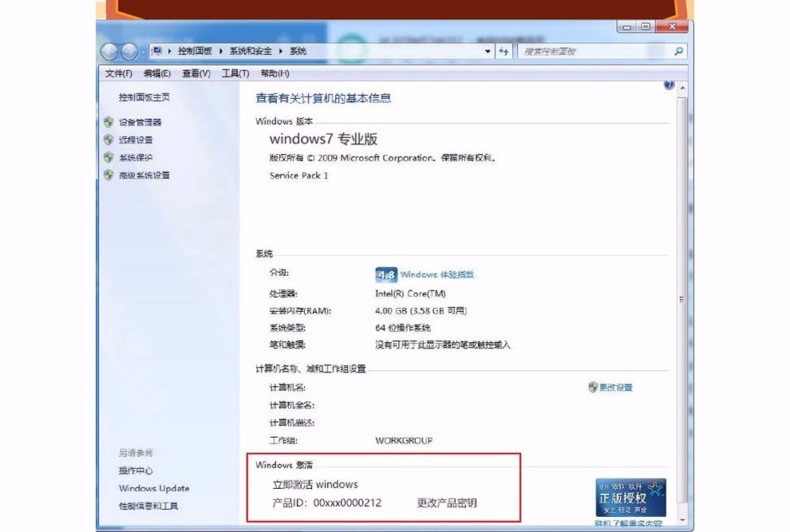Click the 产品ID: 00xxx0000212 text

[x=327, y=502]
